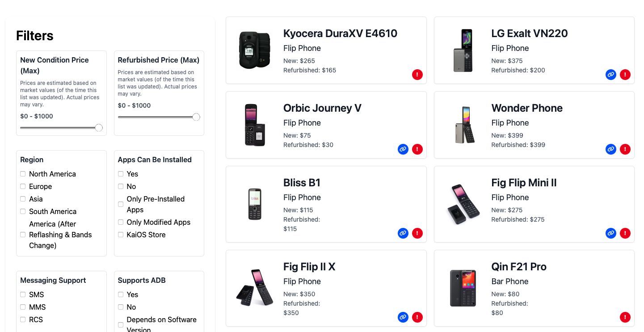This screenshot has width=644, height=332.
Task: Open the Kyocera DuraXV E4610 title
Action: [x=340, y=34]
